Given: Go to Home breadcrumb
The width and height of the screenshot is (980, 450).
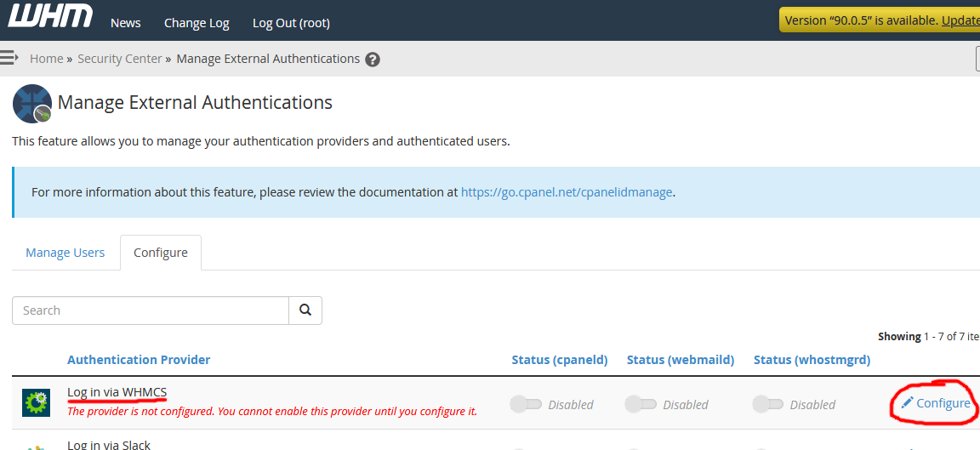Looking at the screenshot, I should point(46,59).
